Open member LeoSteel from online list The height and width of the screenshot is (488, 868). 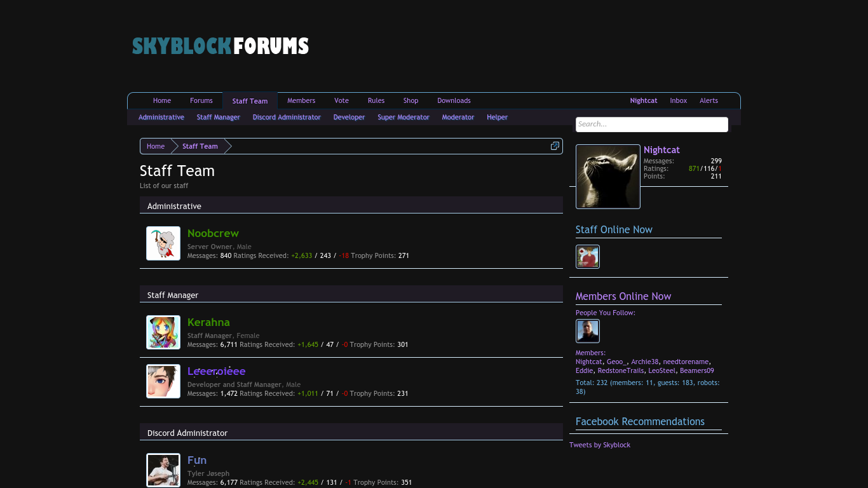tap(662, 370)
